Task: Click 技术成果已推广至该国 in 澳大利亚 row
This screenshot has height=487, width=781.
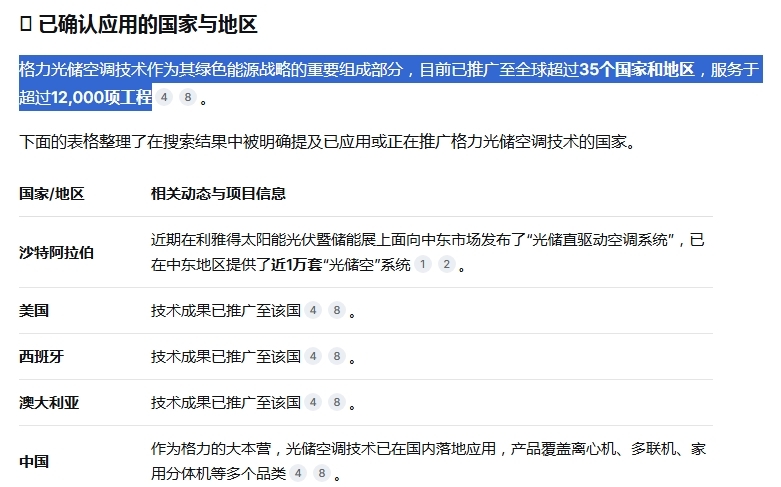Action: [226, 402]
